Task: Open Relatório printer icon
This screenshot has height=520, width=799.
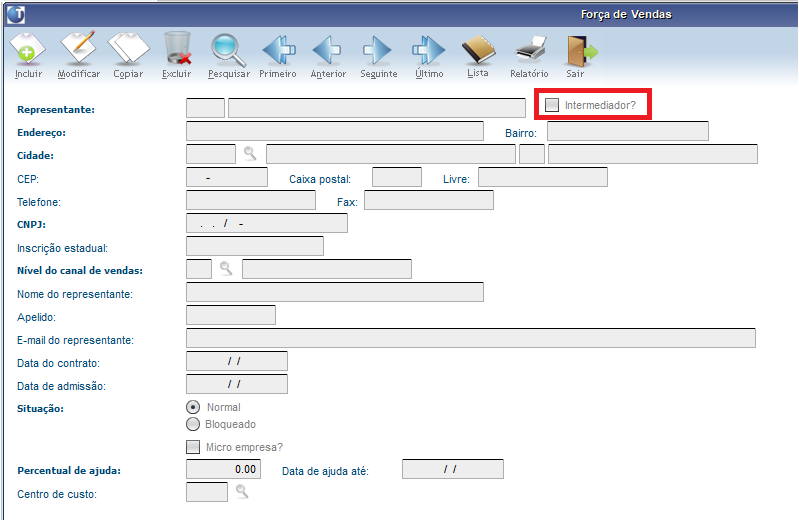Action: pyautogui.click(x=530, y=49)
